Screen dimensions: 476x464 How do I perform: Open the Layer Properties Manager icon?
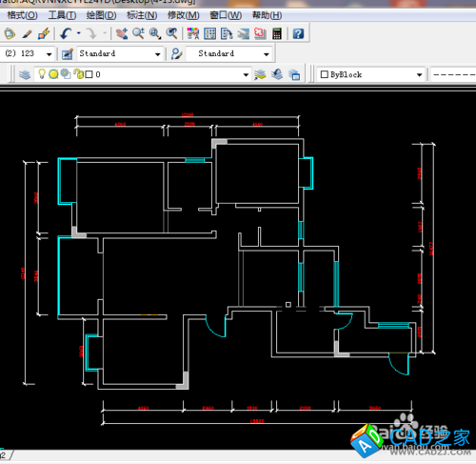coord(25,74)
